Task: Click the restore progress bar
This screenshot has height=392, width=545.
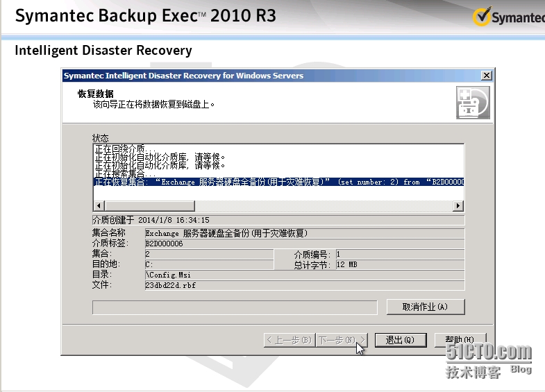Action: tap(235, 307)
